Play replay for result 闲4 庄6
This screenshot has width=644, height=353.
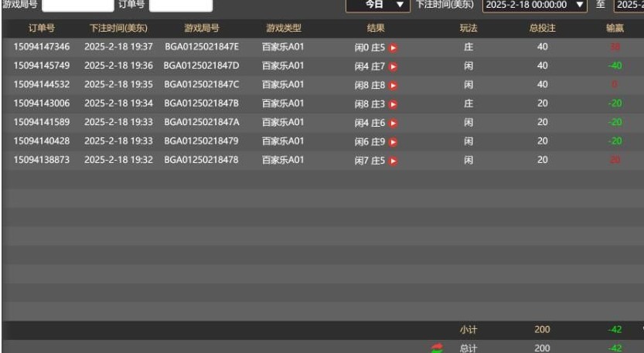[x=393, y=123]
